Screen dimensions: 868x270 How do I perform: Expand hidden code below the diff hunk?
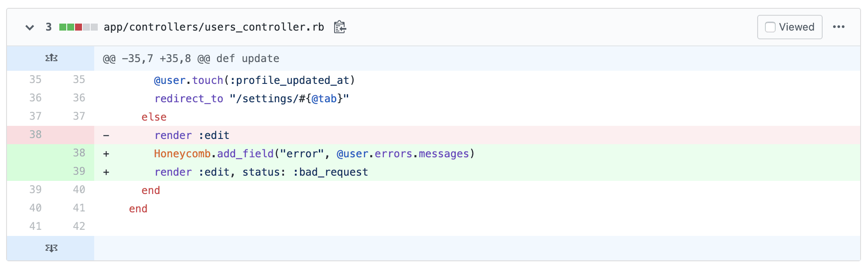(x=51, y=248)
